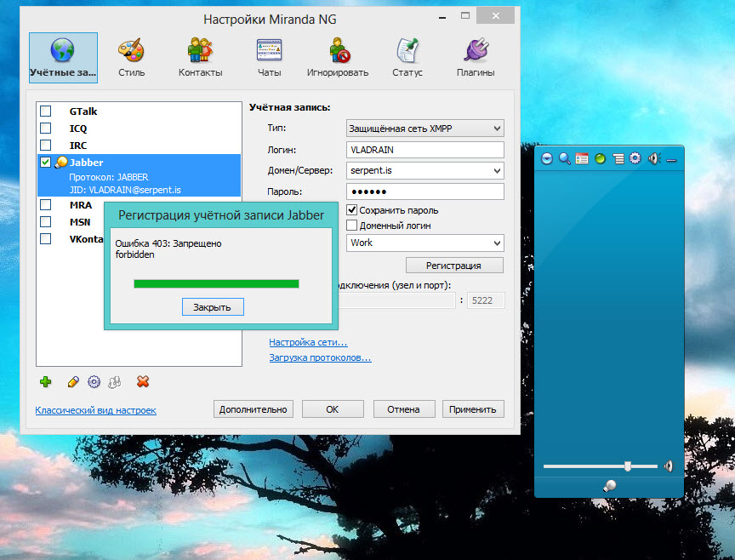The height and width of the screenshot is (560, 735).
Task: Uncheck Сохранить пароль checkbox
Action: pos(351,209)
